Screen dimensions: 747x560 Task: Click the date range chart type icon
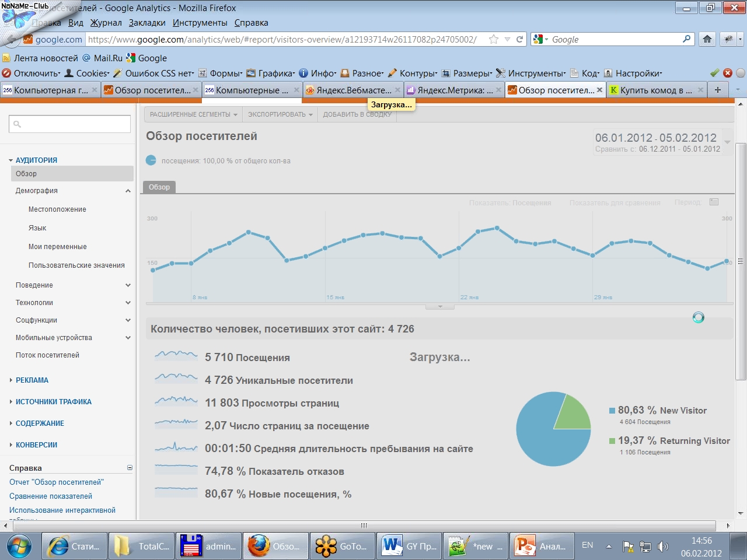[x=714, y=202]
